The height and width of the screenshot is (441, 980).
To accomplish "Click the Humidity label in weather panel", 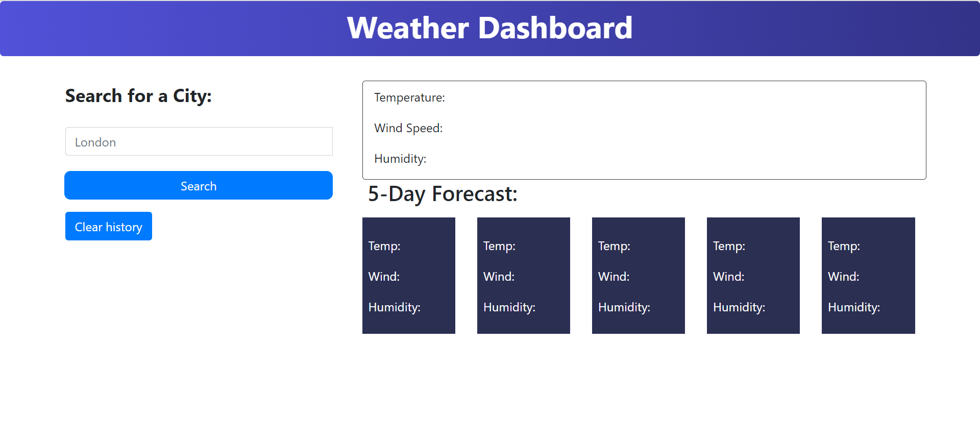I will coord(400,158).
